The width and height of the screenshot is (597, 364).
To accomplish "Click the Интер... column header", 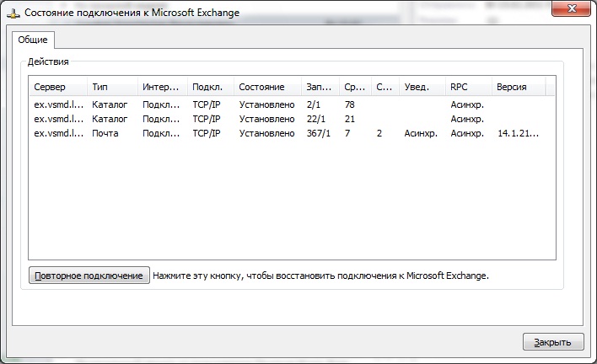I will click(163, 87).
